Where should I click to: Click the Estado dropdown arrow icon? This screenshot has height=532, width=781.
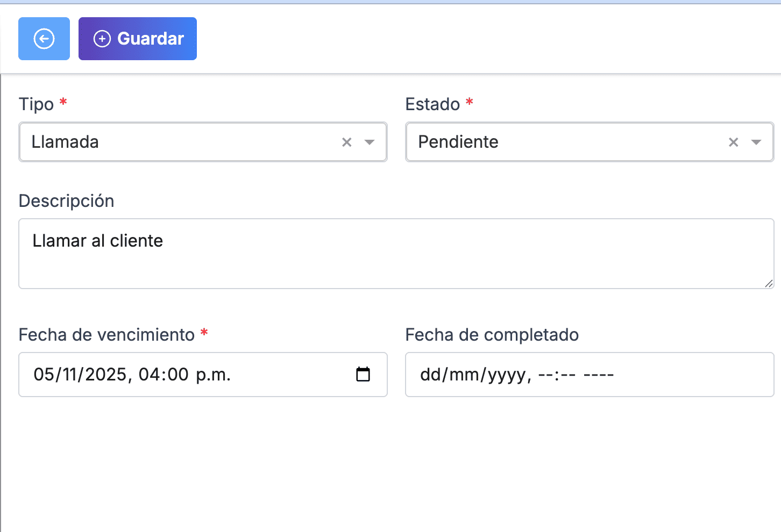pyautogui.click(x=756, y=142)
